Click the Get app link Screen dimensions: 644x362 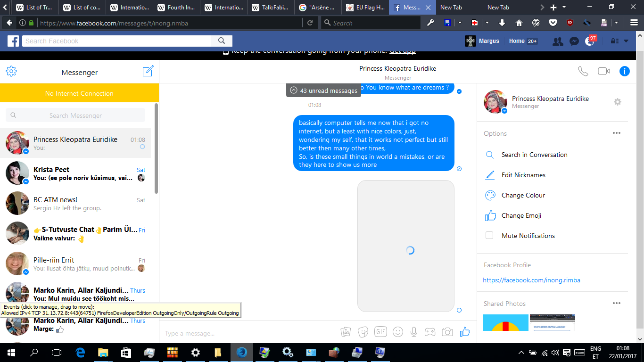pos(402,51)
